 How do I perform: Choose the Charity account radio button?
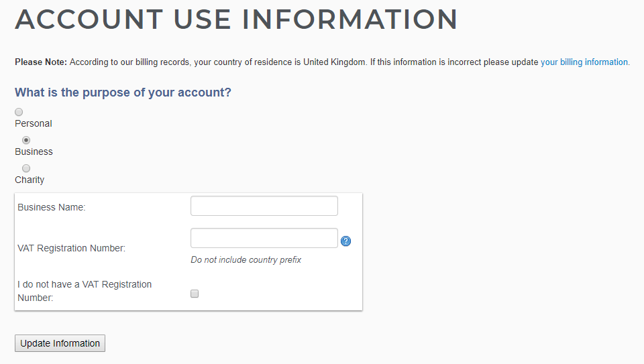tap(26, 168)
